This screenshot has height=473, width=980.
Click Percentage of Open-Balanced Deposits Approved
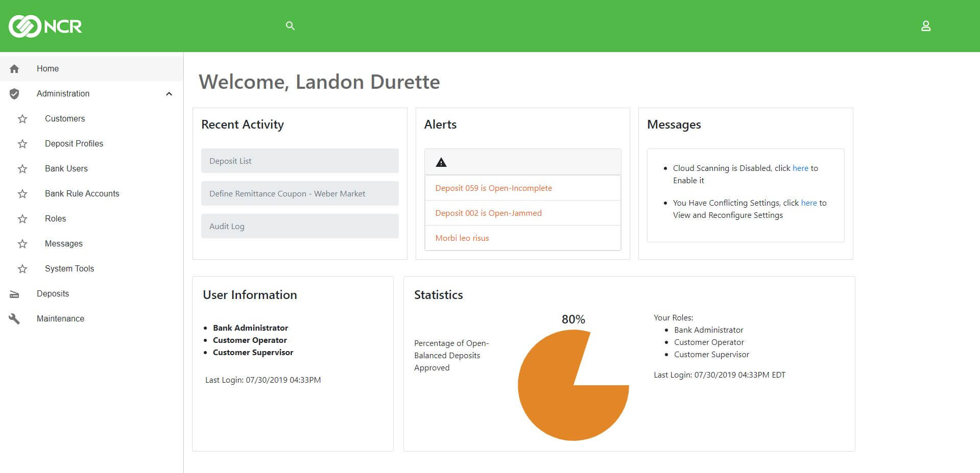(451, 355)
